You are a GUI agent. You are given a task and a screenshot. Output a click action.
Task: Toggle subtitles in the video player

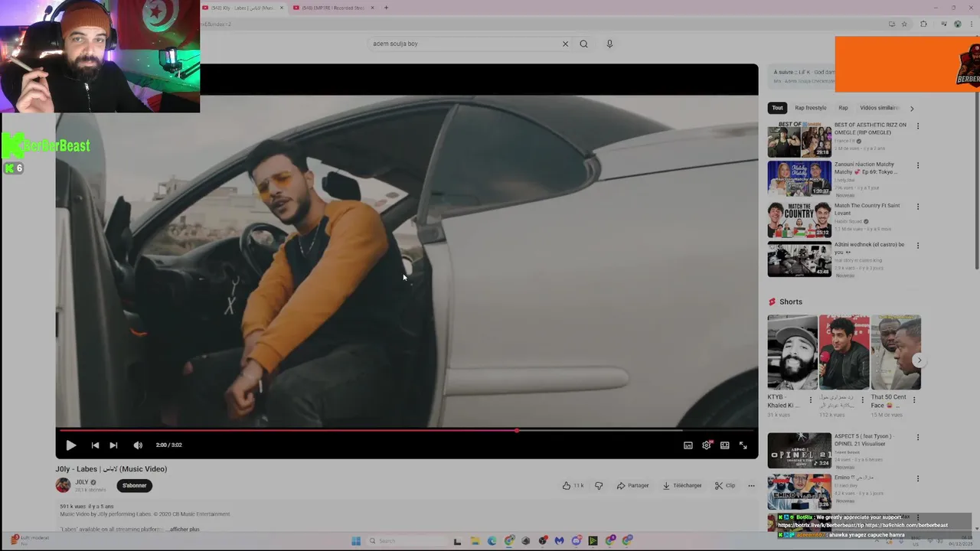tap(688, 445)
